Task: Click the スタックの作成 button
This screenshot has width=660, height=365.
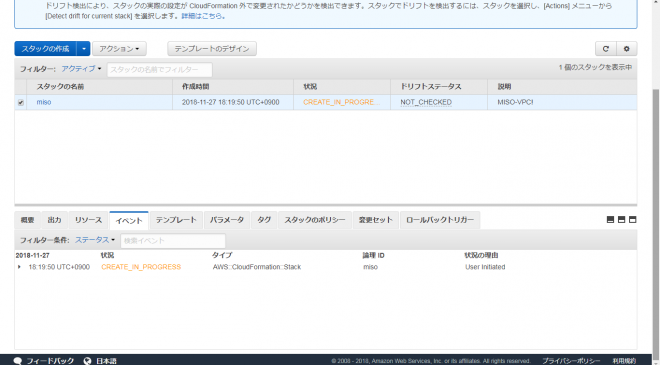Action: 45,49
